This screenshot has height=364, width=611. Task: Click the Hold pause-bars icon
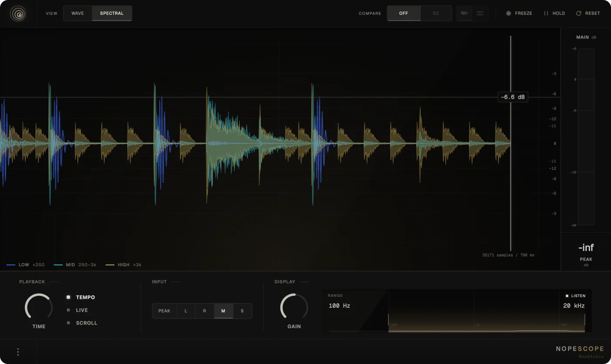[x=546, y=14]
